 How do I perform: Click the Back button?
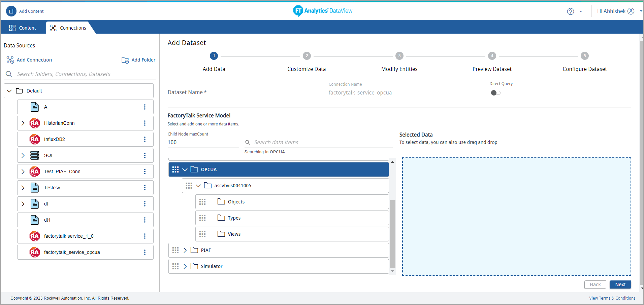595,284
